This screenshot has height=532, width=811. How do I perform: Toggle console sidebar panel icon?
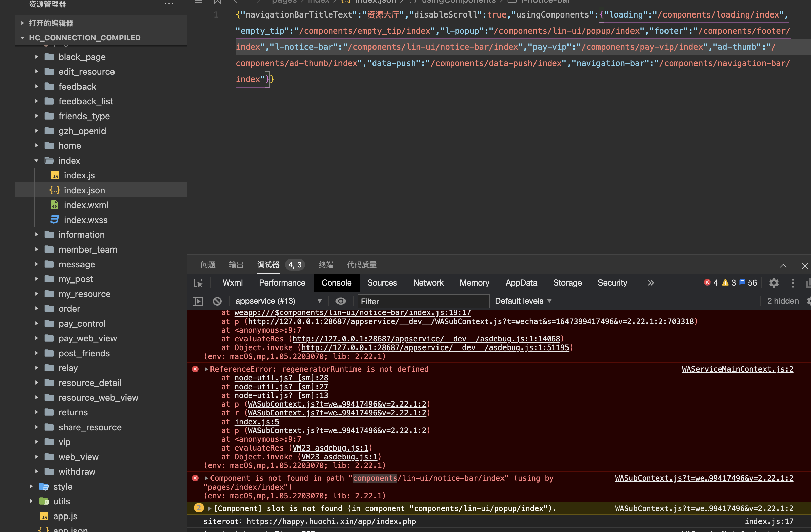click(198, 301)
